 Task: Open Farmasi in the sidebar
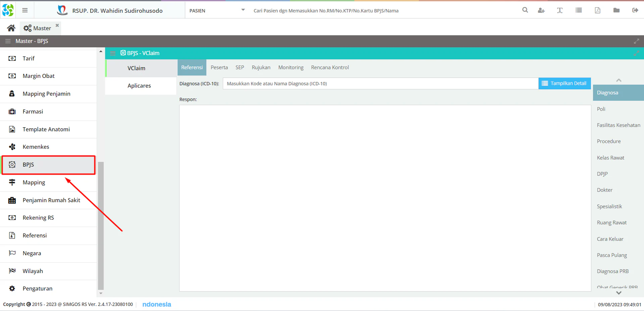point(48,112)
